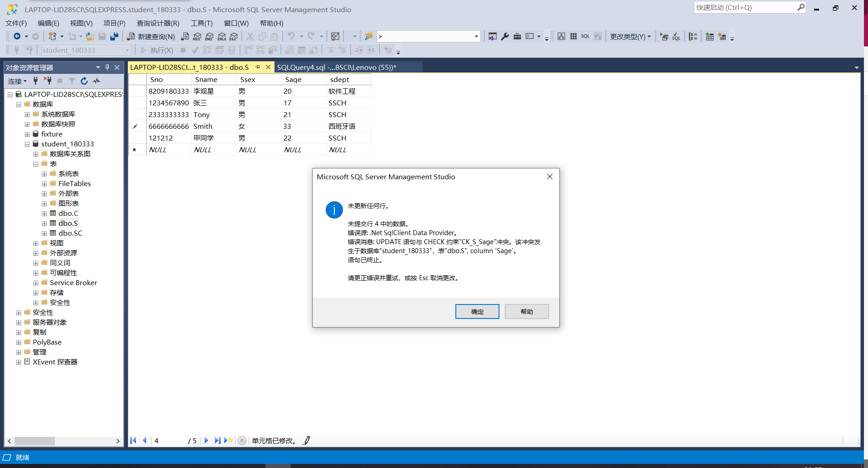
Task: Click the activity monitor pulse icon in Object Explorer
Action: click(96, 81)
